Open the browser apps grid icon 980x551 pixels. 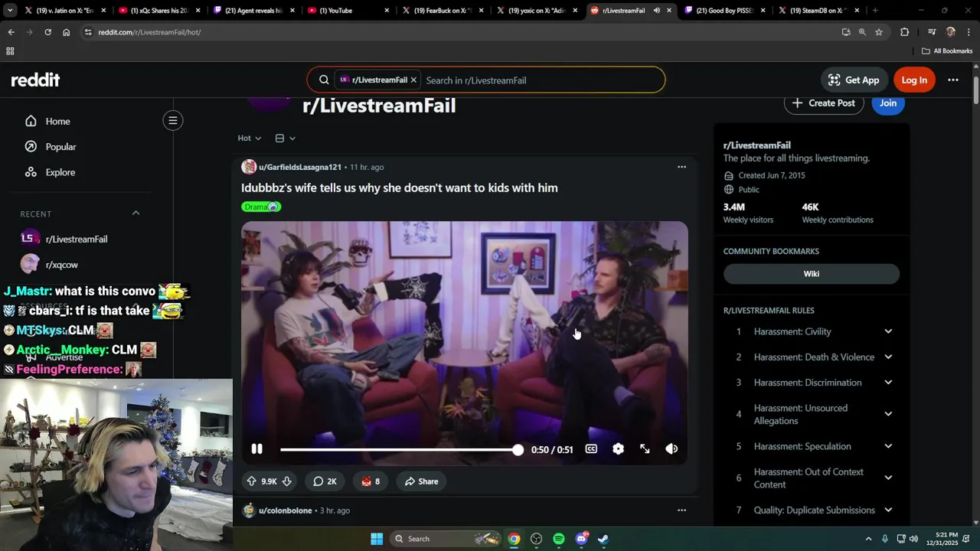click(10, 51)
